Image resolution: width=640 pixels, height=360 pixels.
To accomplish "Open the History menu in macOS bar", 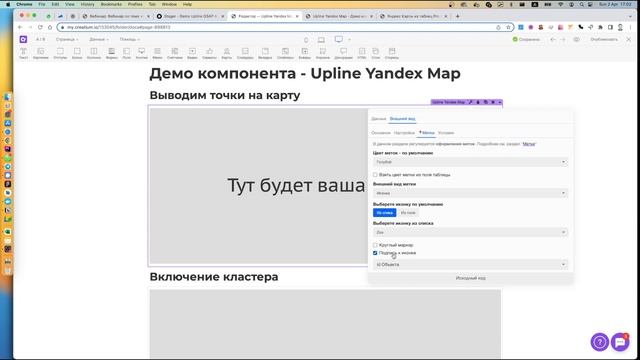I will (x=87, y=4).
